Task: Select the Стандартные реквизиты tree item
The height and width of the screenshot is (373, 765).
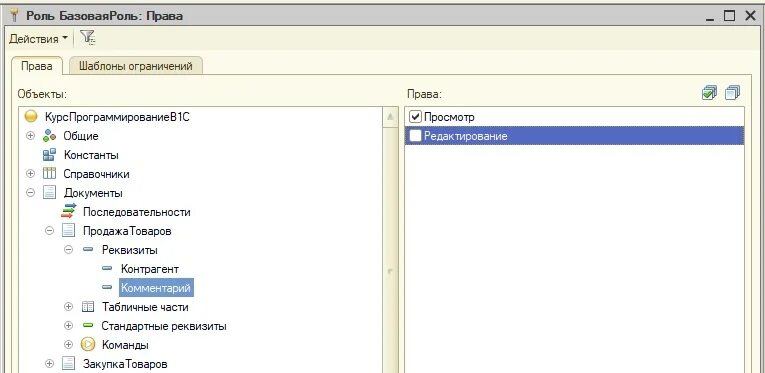Action: (x=164, y=326)
